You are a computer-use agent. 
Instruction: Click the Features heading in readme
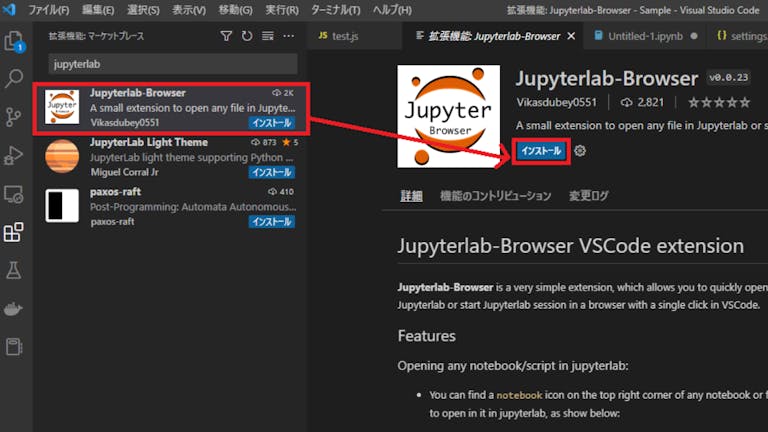pos(427,336)
